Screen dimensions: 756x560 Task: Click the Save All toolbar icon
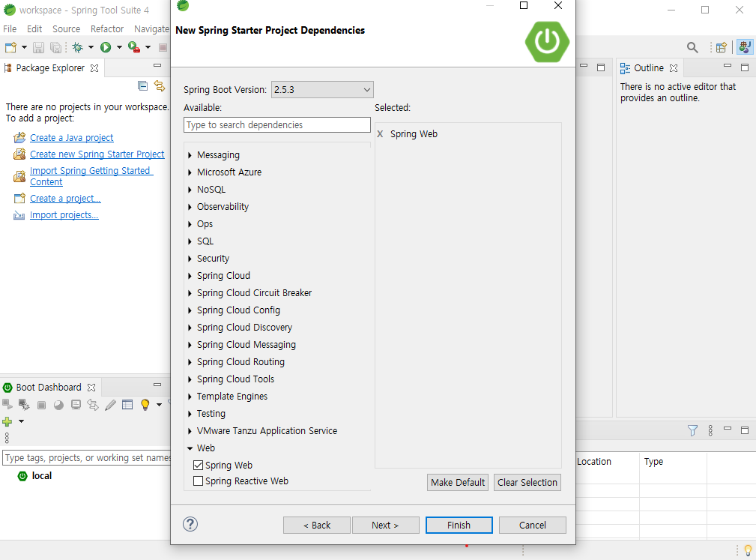pos(56,47)
